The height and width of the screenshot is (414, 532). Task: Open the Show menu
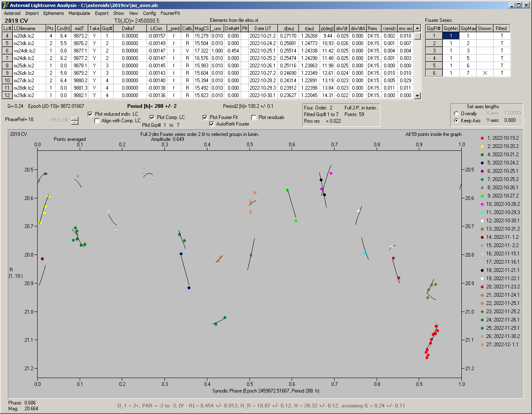click(x=119, y=13)
